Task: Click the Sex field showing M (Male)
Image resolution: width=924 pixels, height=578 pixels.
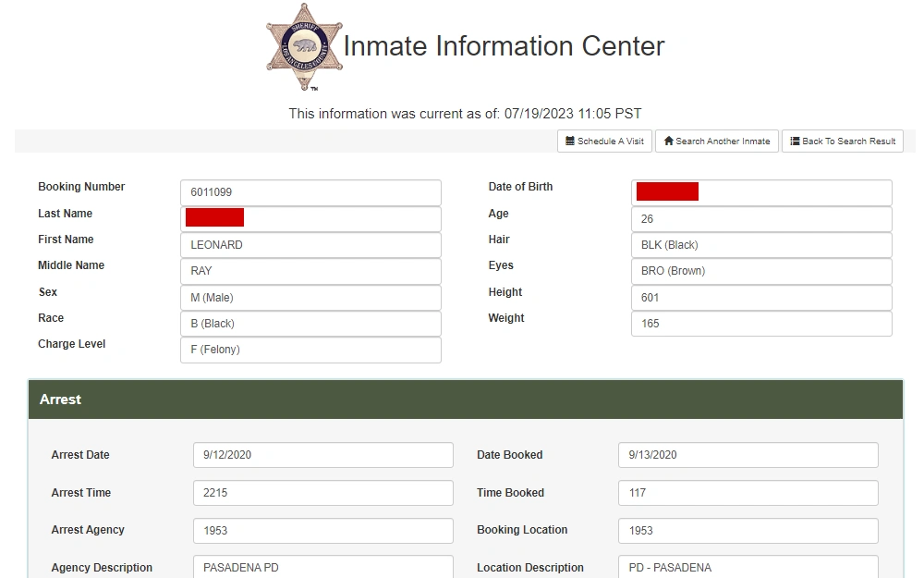Action: tap(310, 298)
